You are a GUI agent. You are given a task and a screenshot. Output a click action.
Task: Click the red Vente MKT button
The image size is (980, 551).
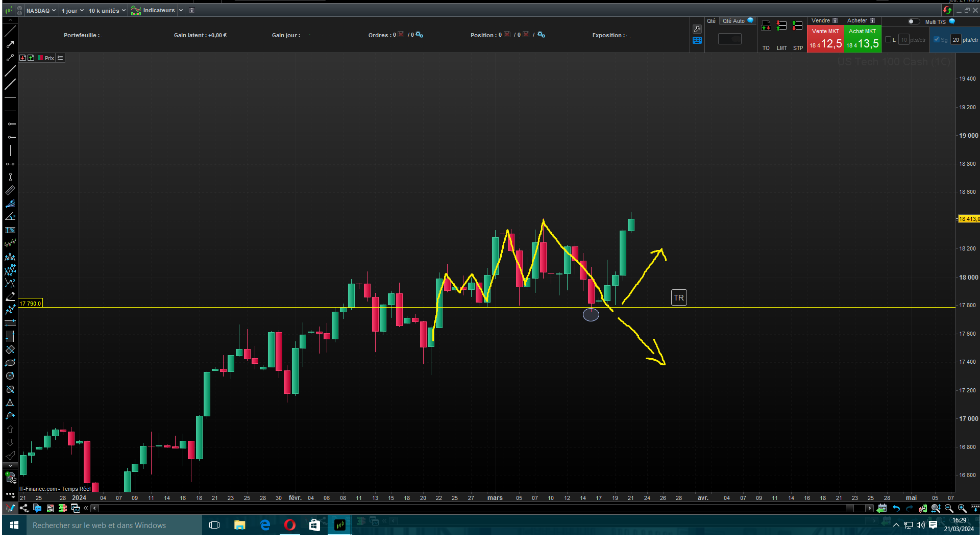(x=825, y=39)
